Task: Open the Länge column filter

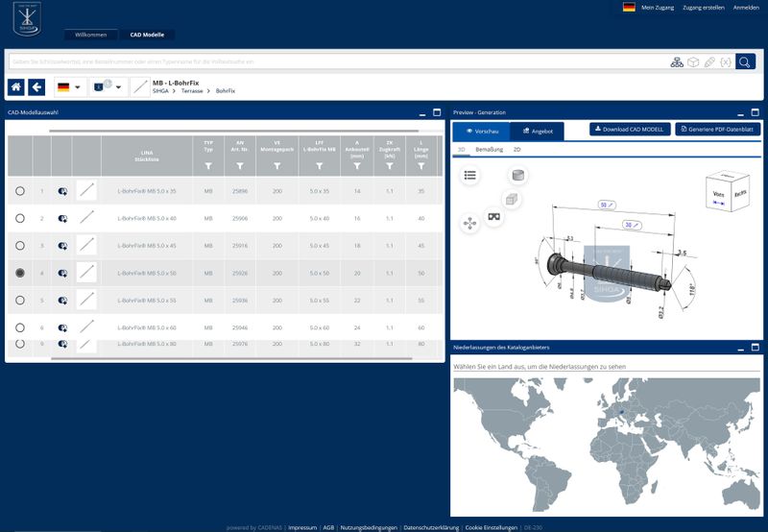Action: pyautogui.click(x=420, y=167)
